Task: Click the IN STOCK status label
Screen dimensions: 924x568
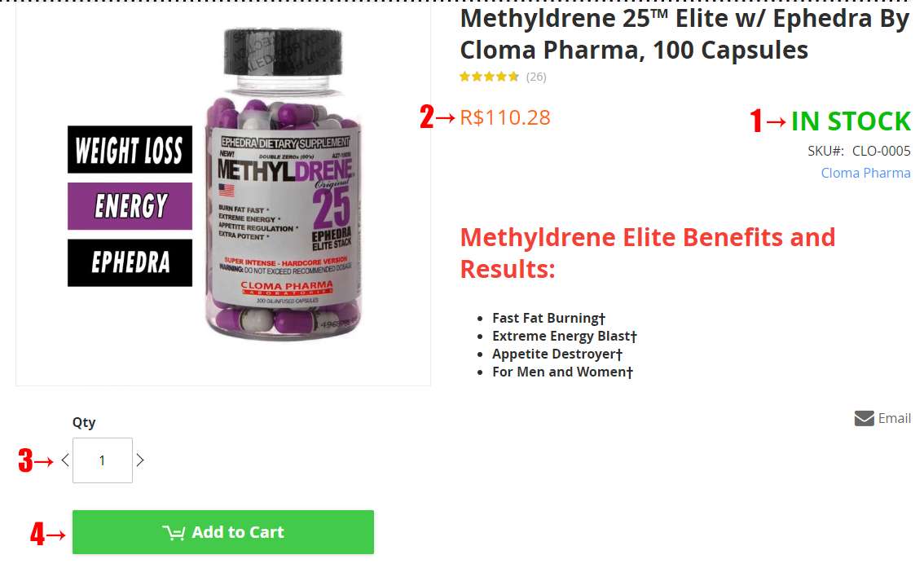Action: (x=851, y=121)
